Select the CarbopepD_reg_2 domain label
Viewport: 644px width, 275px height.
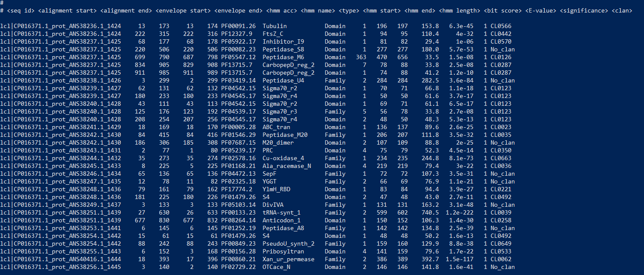289,65
